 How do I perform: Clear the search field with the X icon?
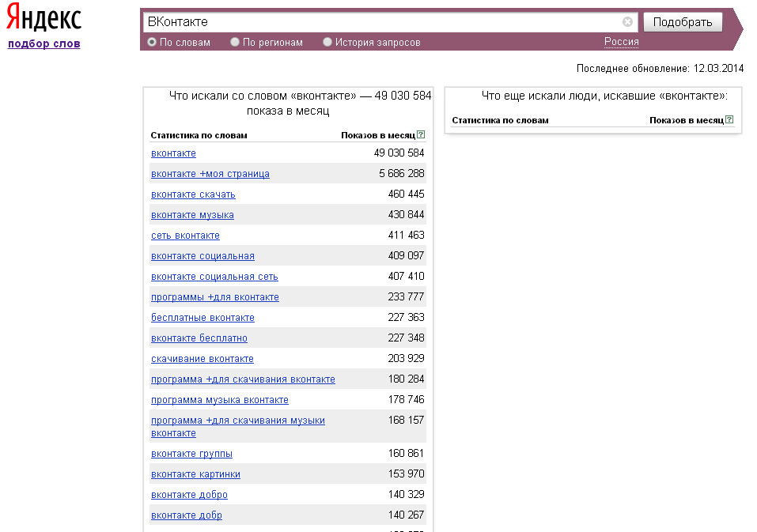(627, 21)
